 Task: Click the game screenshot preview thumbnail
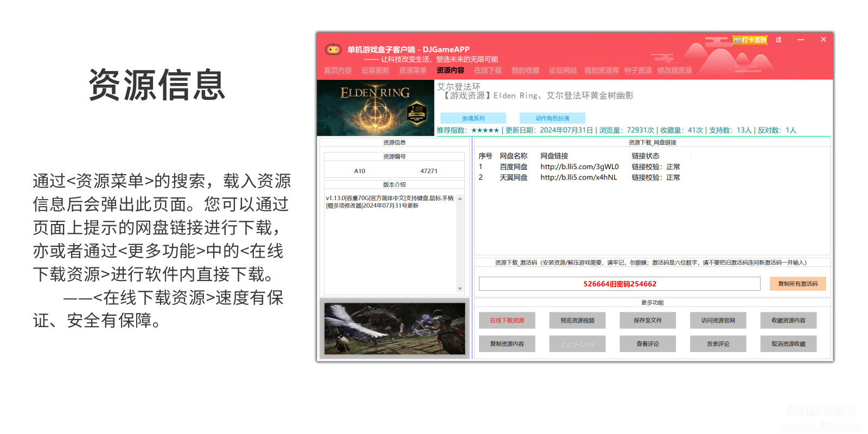[394, 329]
